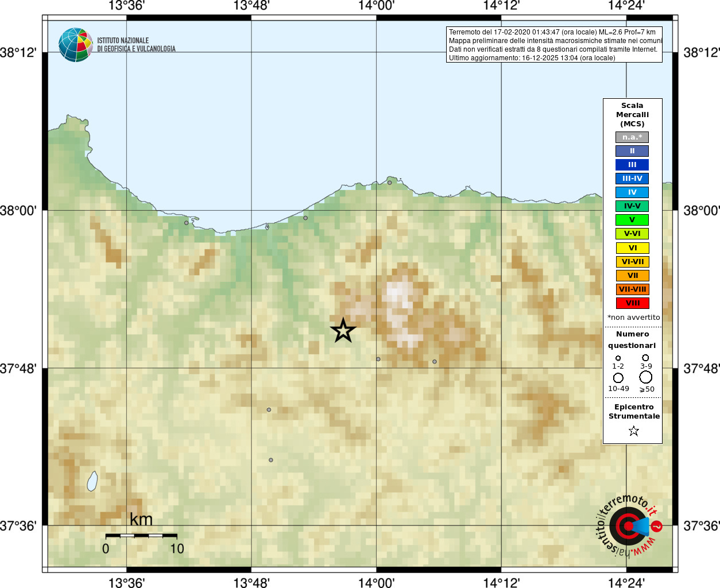Click the star icon under Epicentro Strumentale

[x=634, y=431]
